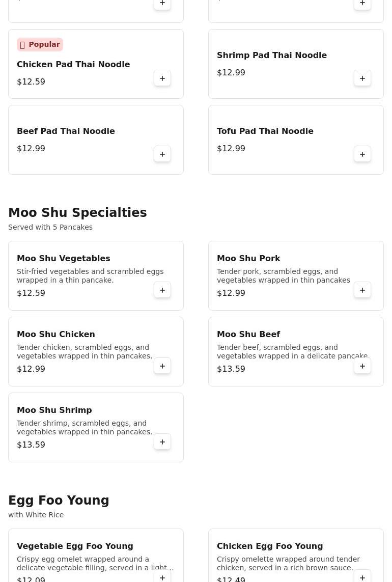The width and height of the screenshot is (392, 582).
Task: Add Moo Shu Pork to order
Action: [362, 290]
